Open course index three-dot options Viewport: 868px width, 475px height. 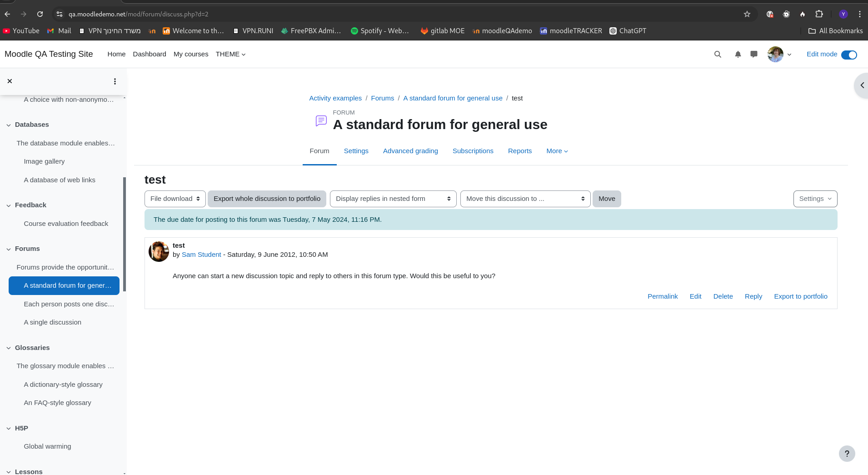pos(115,81)
